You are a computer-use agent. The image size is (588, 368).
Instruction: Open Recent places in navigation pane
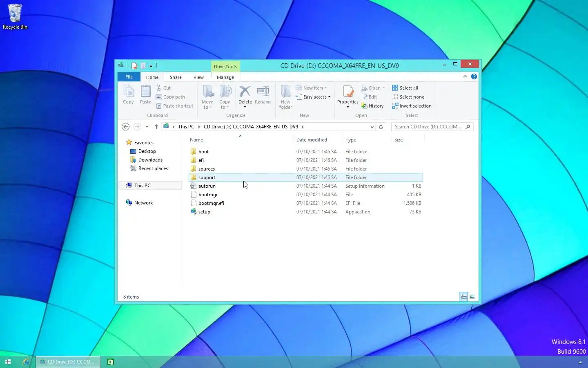point(153,168)
